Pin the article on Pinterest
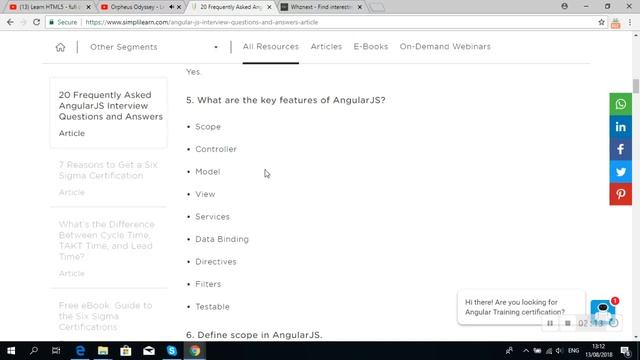 620,194
